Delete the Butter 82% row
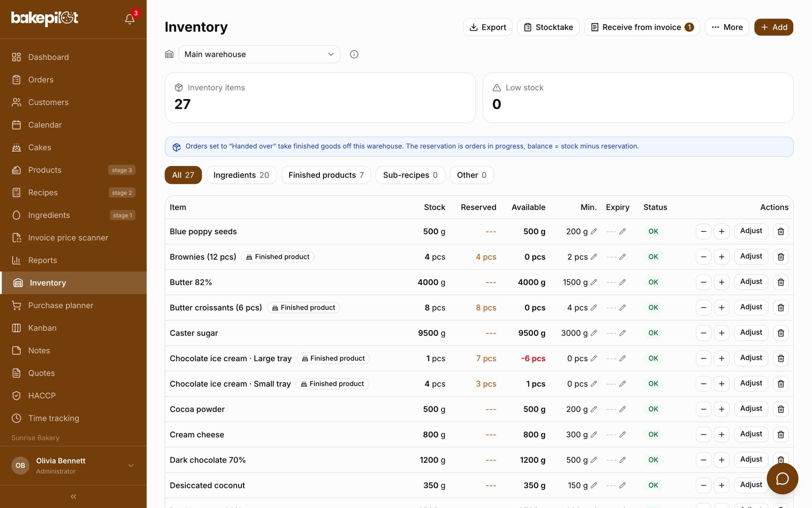 [x=781, y=282]
